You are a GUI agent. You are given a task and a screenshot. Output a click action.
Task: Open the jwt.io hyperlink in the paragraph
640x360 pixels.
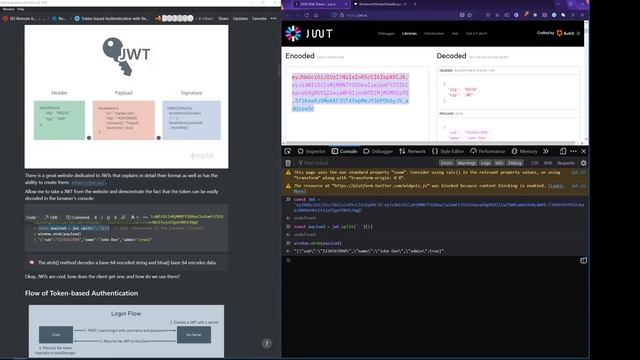coord(89,182)
